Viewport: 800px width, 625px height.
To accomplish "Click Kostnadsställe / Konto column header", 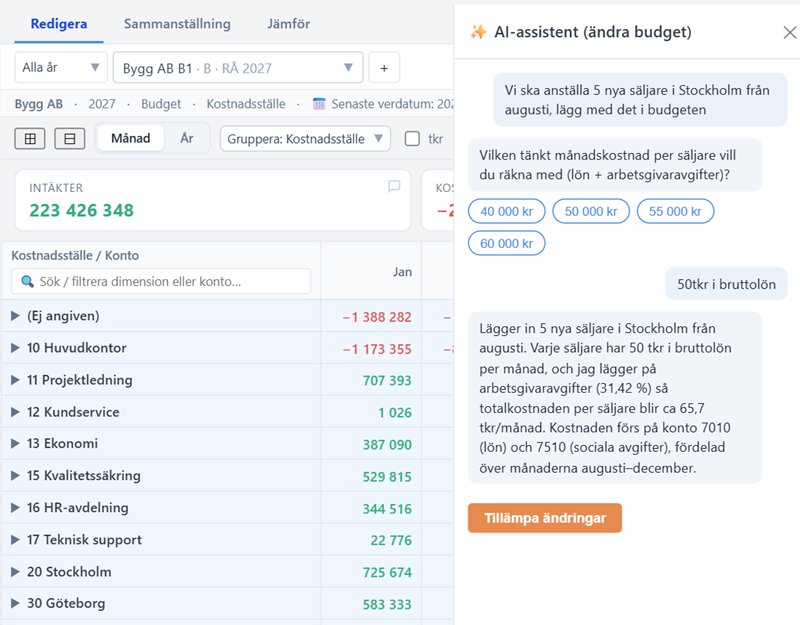I will click(75, 256).
